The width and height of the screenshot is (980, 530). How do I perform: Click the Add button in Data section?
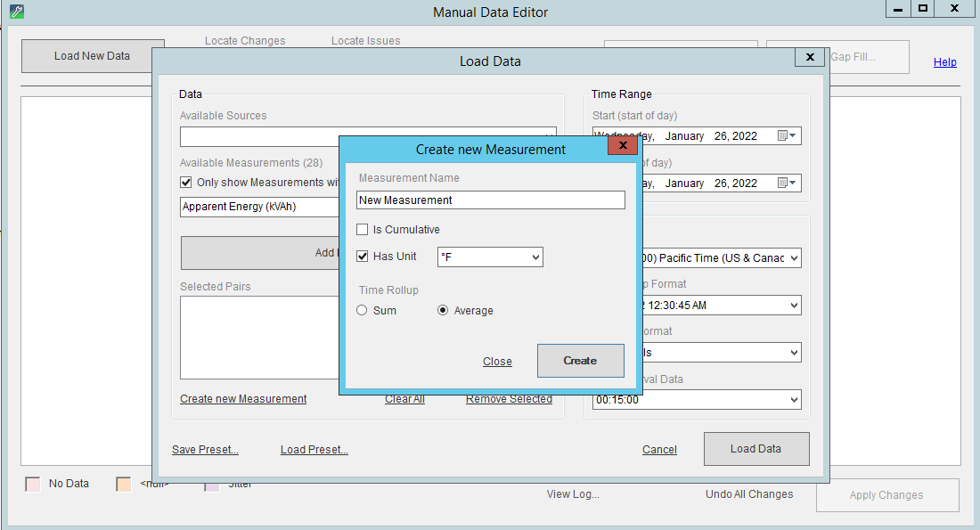(260, 253)
